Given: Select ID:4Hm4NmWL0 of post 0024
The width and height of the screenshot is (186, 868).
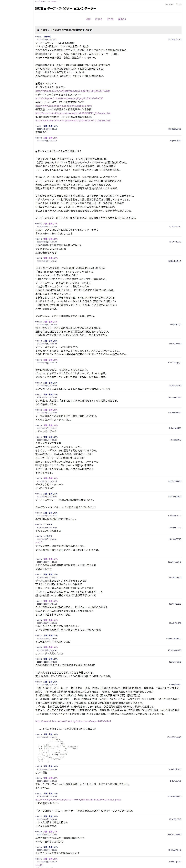Looking at the screenshot, I should pyautogui.click(x=174, y=639).
